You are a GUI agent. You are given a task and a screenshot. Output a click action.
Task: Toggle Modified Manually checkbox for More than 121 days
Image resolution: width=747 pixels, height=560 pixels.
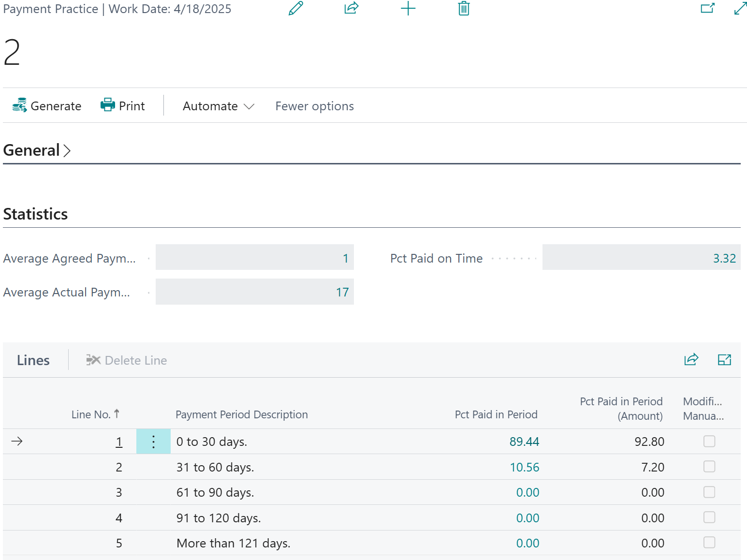pos(709,542)
